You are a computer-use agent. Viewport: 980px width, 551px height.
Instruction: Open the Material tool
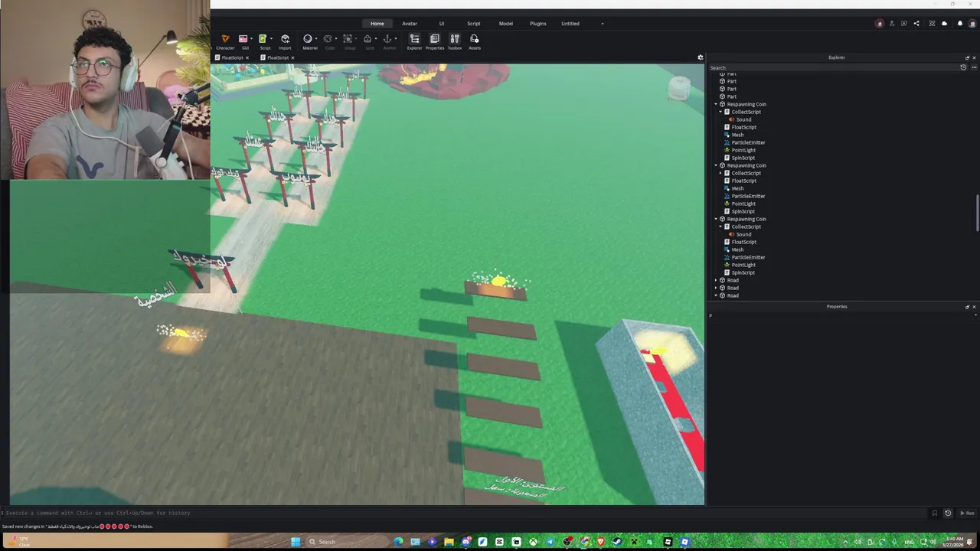(x=307, y=39)
